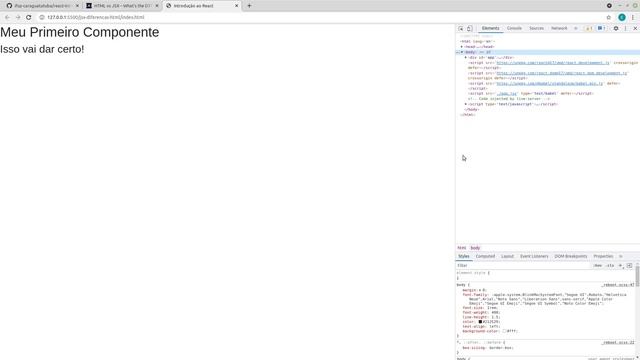Switch to the Styles pane tab
Image resolution: width=640 pixels, height=360 pixels.
[x=464, y=256]
